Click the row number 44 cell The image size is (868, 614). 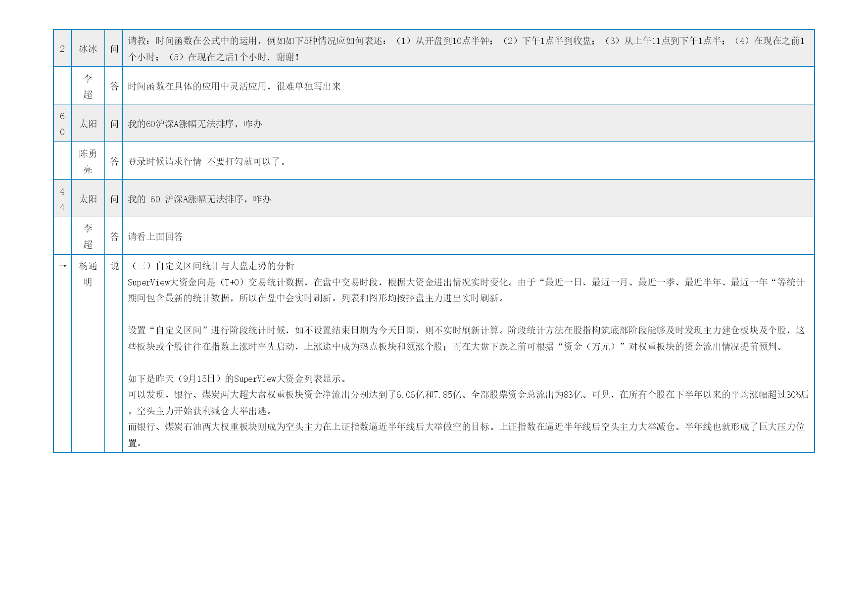pyautogui.click(x=62, y=199)
